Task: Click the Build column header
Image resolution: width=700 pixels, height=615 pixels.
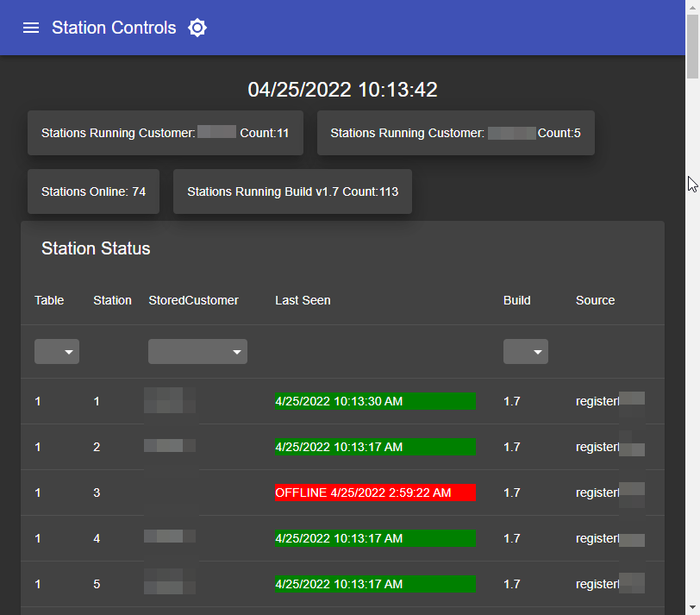Action: pyautogui.click(x=517, y=300)
